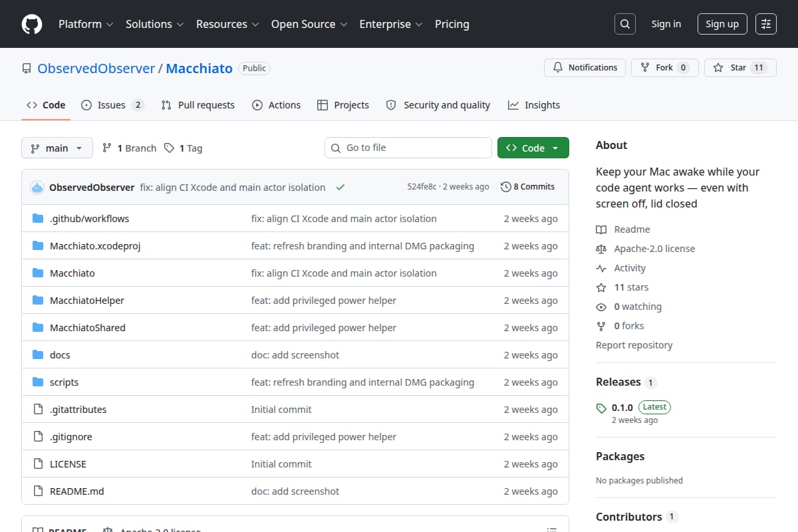798x532 pixels.
Task: Star the Macchiato repository
Action: 740,68
